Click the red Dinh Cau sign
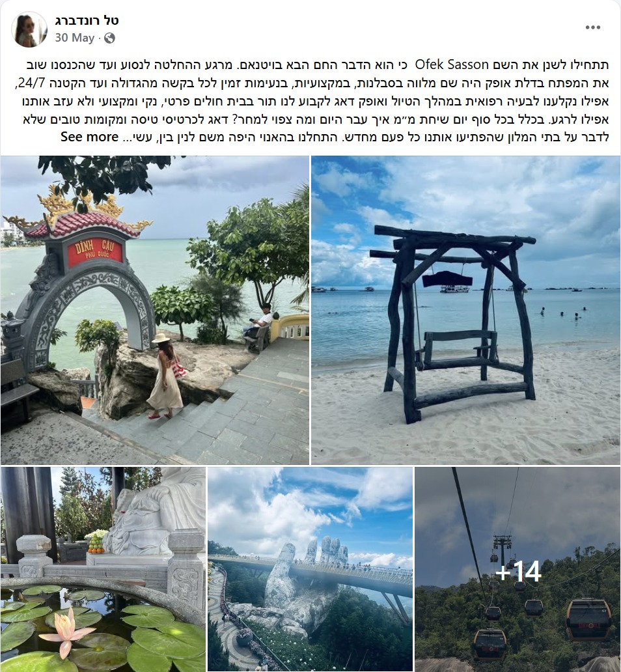The height and width of the screenshot is (672, 621). point(95,250)
